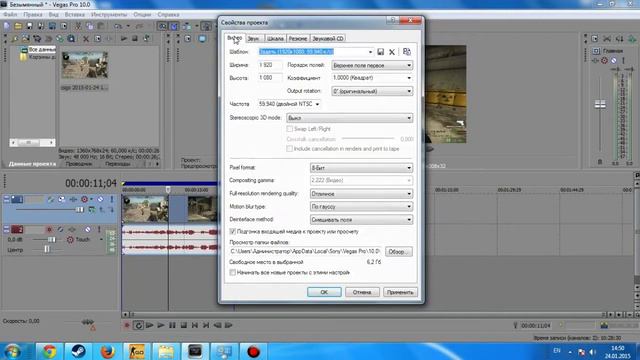The width and height of the screenshot is (640, 360).
Task: Click the audio track pan Центр slider
Action: (46, 249)
